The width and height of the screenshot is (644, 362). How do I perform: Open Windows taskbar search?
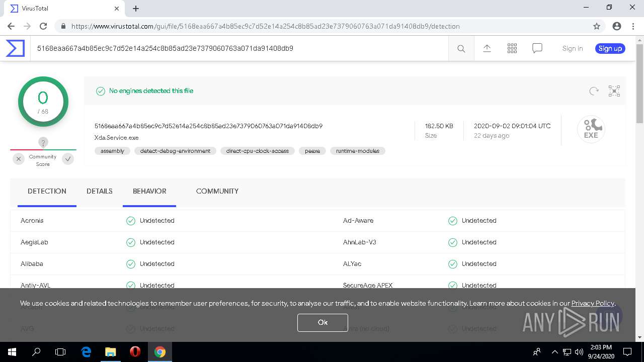point(36,352)
